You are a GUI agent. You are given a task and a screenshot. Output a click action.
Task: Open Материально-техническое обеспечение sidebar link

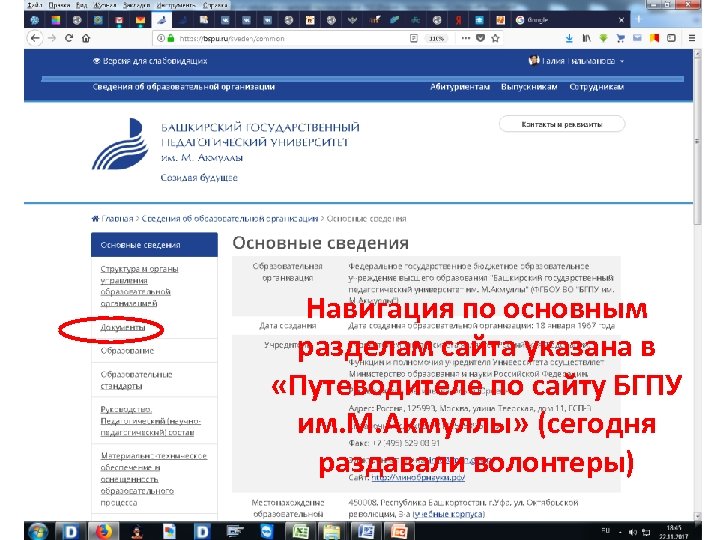153,479
